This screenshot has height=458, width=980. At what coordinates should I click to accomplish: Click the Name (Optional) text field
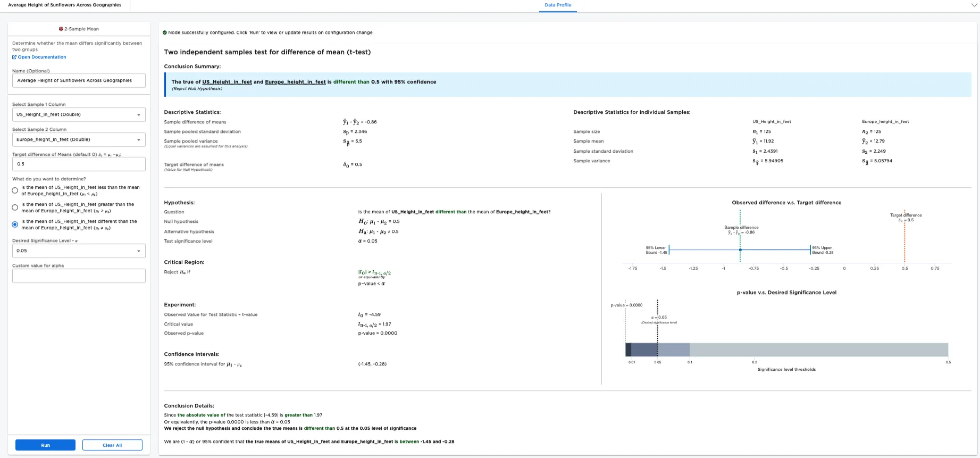[x=79, y=81]
